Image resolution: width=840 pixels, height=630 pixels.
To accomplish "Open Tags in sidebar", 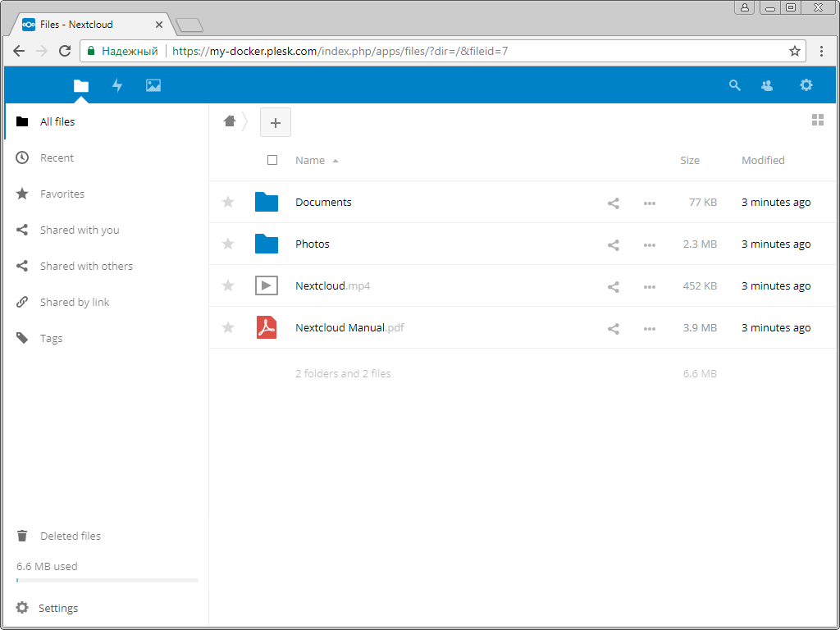I will point(106,339).
